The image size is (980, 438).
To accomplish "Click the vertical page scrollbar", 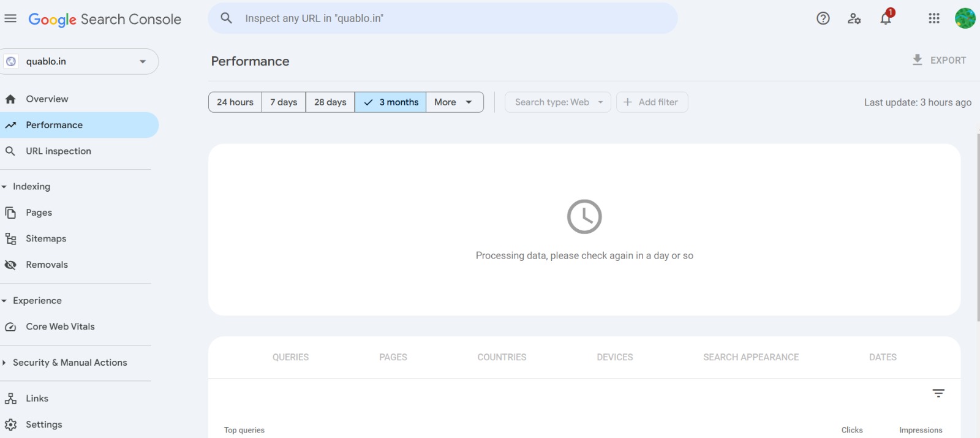I will (978, 227).
